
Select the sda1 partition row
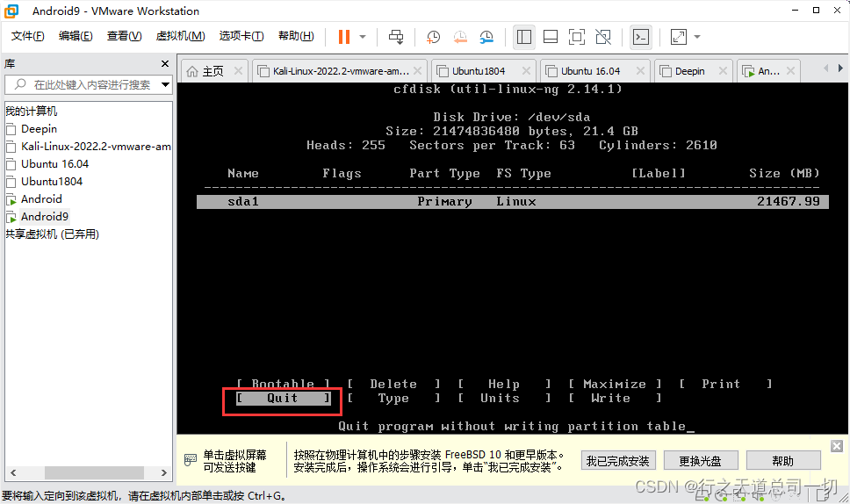pos(512,202)
